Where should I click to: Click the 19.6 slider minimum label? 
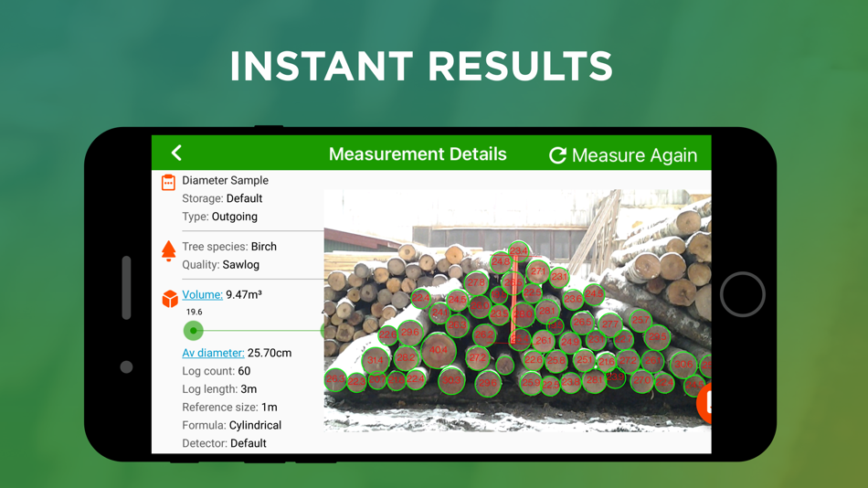(195, 312)
